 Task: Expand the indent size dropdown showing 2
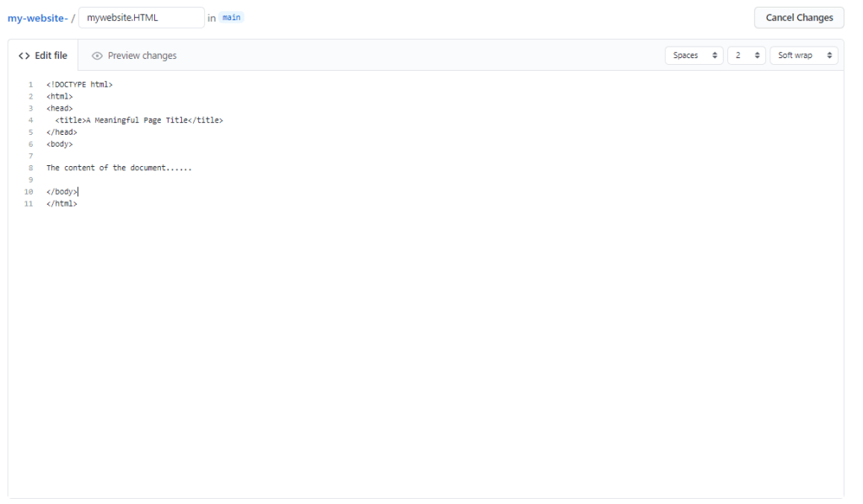pos(746,56)
